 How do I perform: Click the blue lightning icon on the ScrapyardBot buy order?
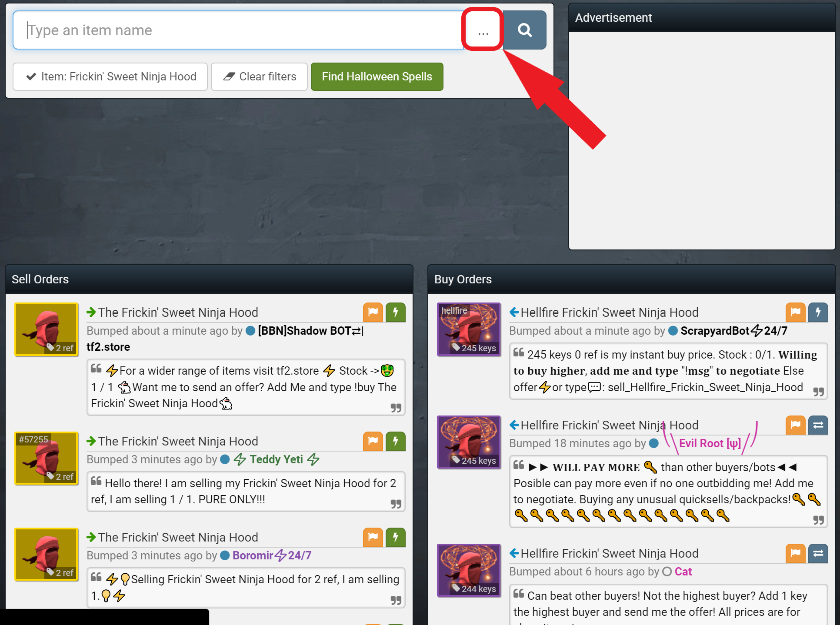818,312
